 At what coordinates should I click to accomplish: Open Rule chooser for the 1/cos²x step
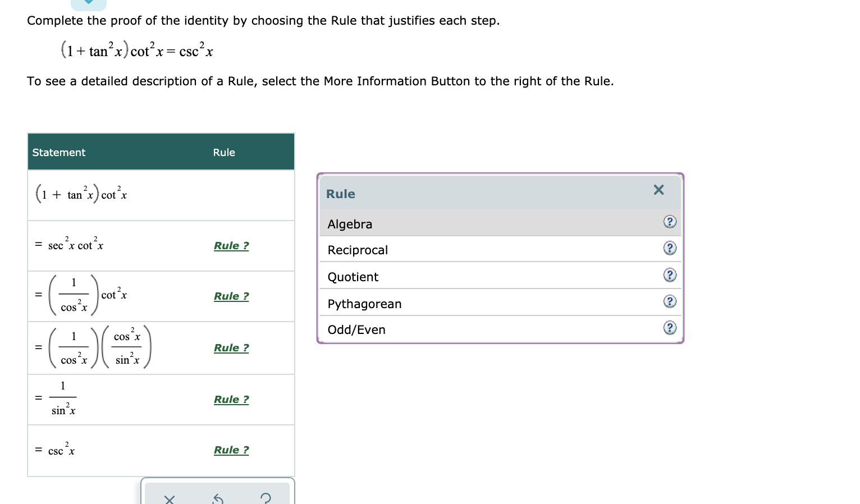click(x=231, y=296)
